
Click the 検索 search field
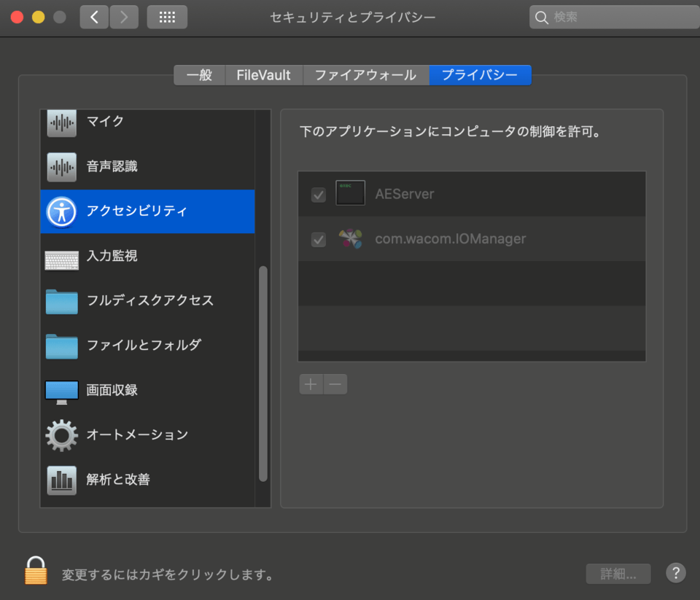point(613,16)
